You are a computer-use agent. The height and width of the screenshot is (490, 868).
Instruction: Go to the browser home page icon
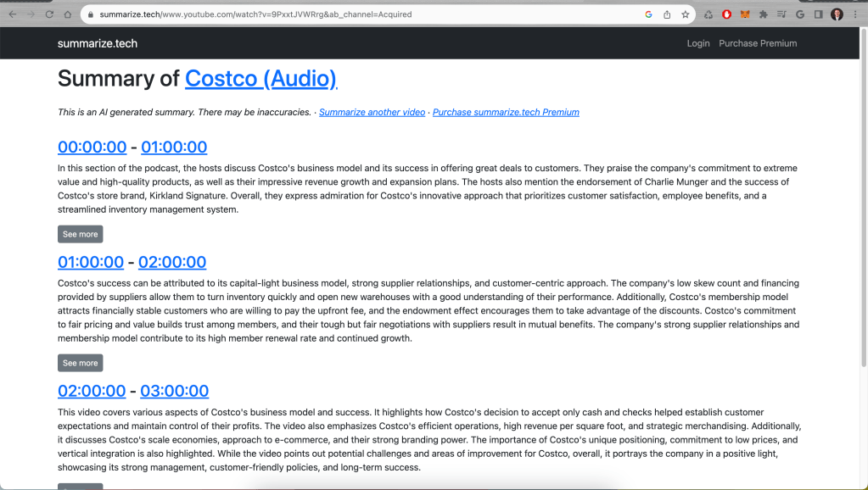[67, 14]
